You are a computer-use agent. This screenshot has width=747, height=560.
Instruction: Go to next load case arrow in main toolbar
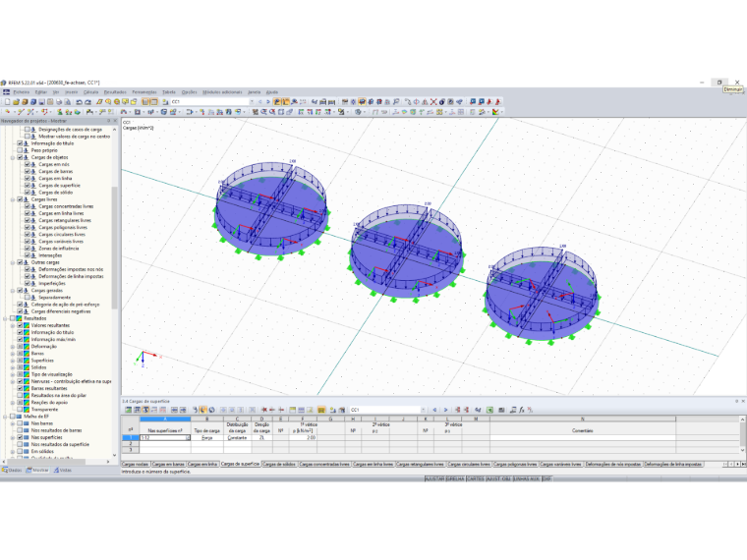268,102
